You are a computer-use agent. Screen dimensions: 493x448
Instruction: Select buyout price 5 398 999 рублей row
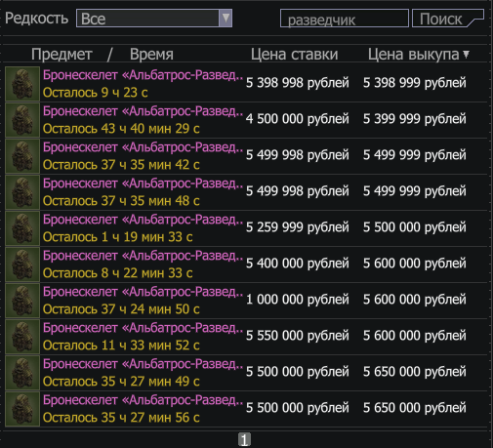(x=246, y=84)
